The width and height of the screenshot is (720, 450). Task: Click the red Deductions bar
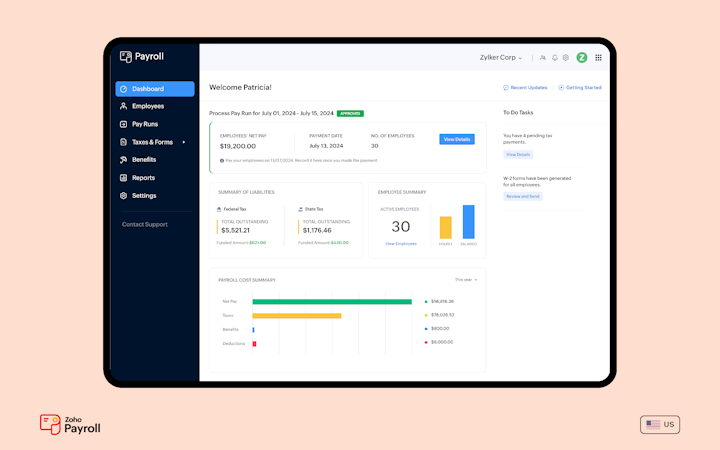254,343
